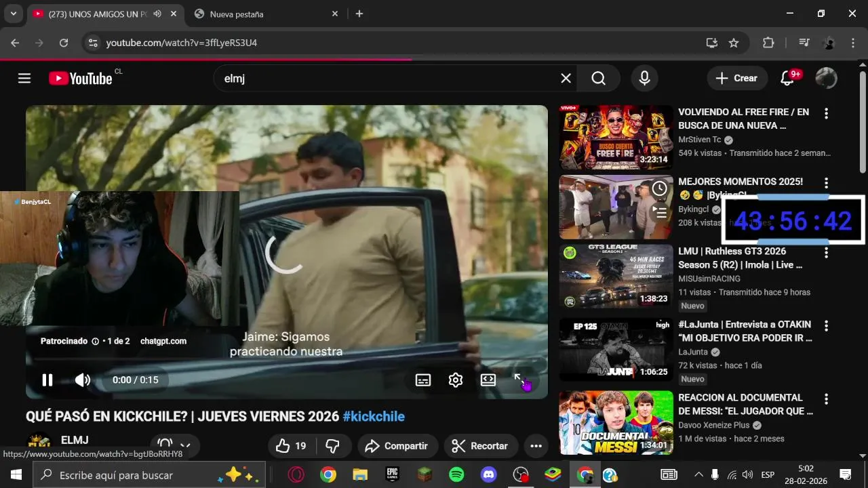The image size is (868, 488).
Task: Dislike the video
Action: [x=333, y=446]
